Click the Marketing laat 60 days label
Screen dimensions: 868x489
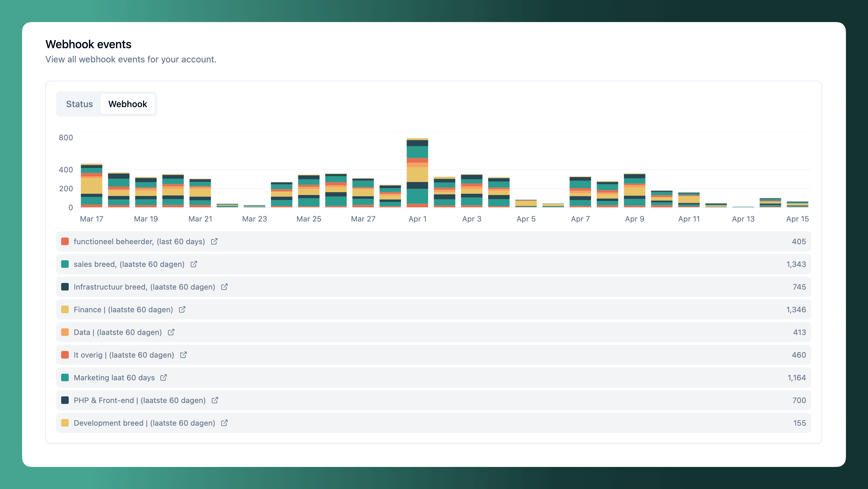tap(114, 377)
